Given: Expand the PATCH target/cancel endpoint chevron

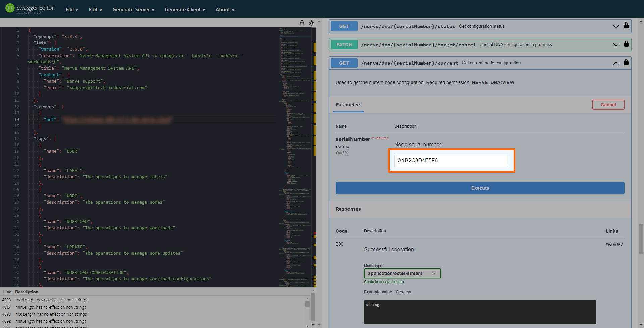Looking at the screenshot, I should point(616,45).
